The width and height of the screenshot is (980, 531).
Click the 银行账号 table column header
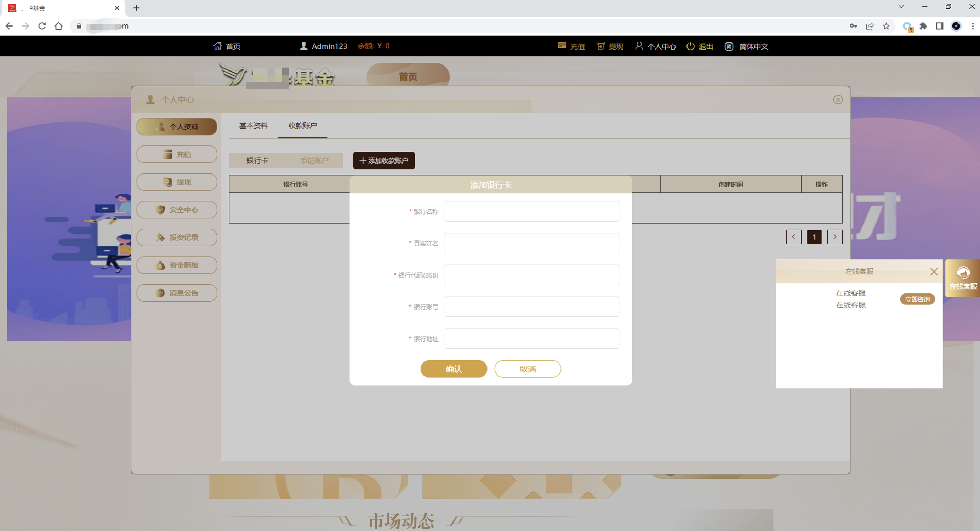(296, 184)
